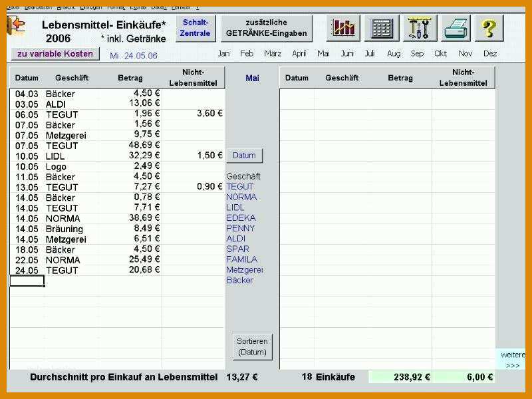Click zu variable Kosten button

tap(55, 54)
